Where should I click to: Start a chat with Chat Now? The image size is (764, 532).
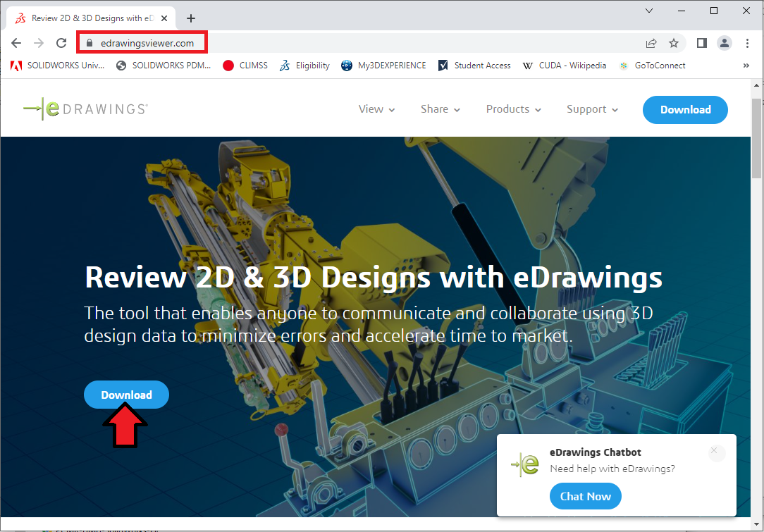585,496
